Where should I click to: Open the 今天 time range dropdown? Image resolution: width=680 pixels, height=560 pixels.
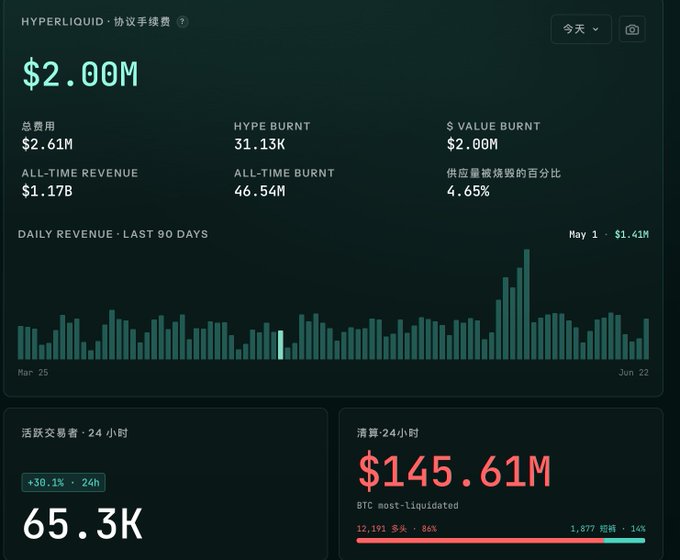(x=581, y=29)
